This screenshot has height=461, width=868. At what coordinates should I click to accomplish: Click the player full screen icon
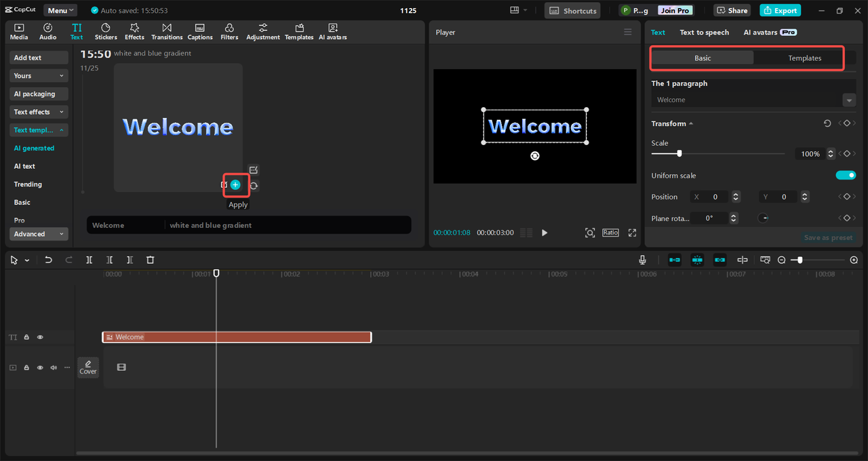pyautogui.click(x=632, y=233)
